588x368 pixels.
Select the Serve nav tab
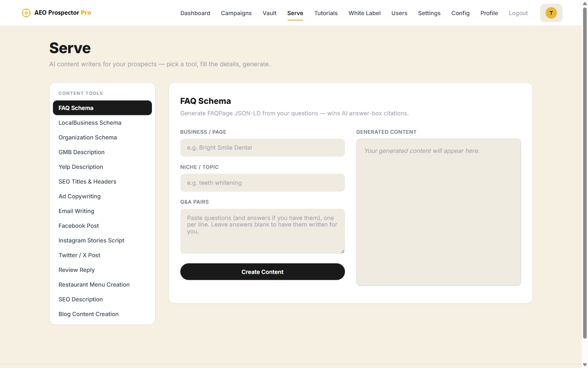pyautogui.click(x=295, y=13)
